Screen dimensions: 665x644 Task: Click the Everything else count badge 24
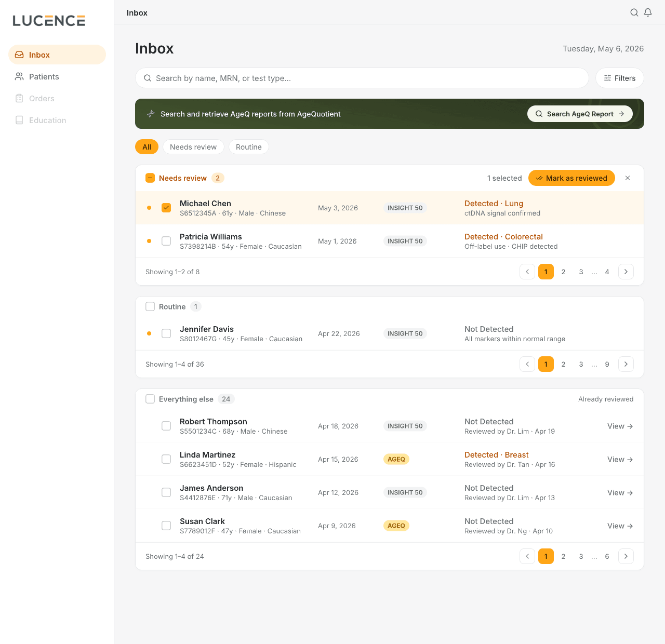coord(226,399)
